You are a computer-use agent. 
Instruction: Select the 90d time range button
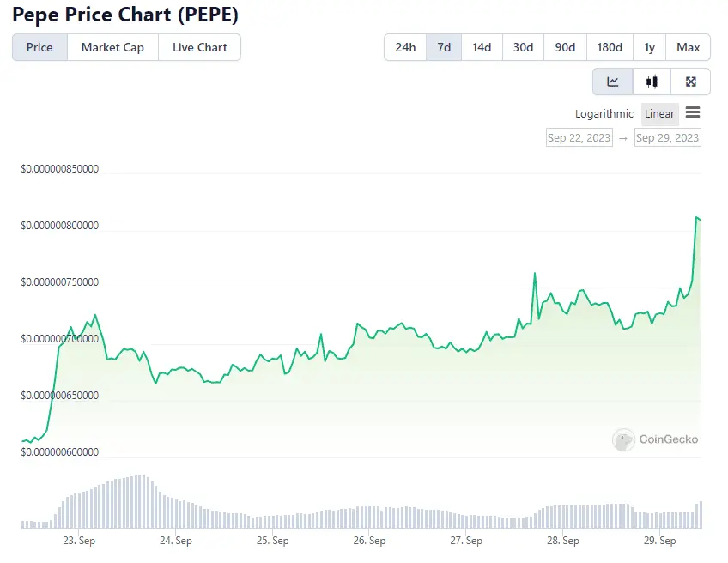point(564,47)
